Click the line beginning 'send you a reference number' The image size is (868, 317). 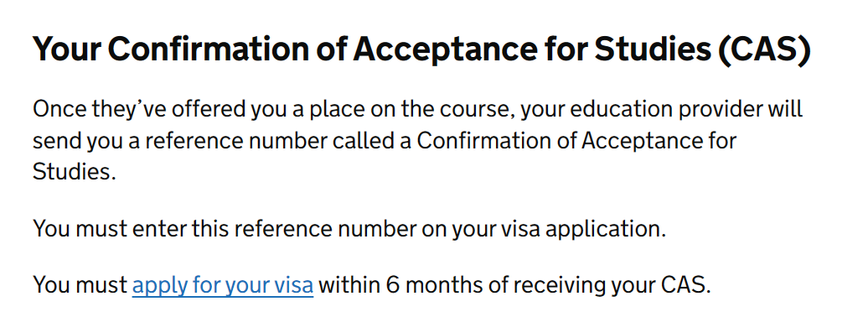point(385,141)
